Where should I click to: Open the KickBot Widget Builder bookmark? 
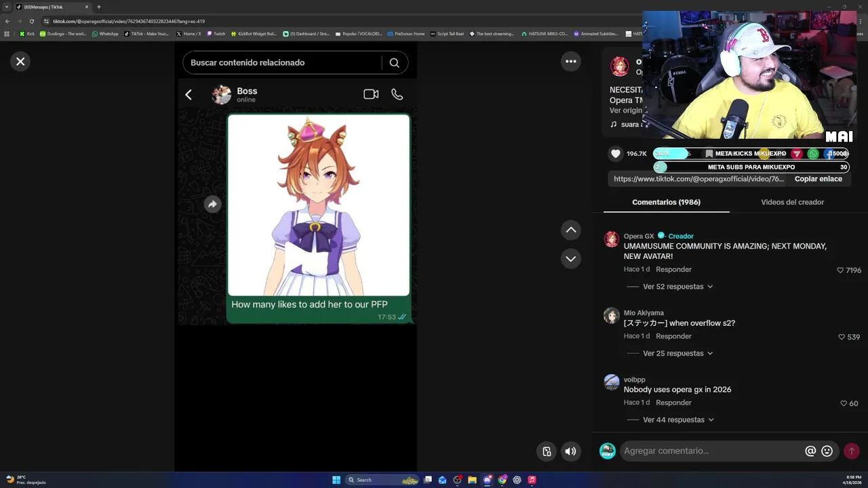(254, 33)
